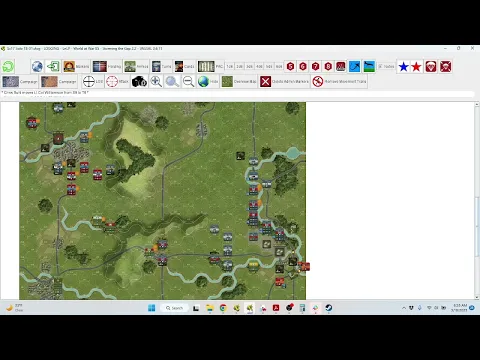Click the red hexagon number 5 icon
The width and height of the screenshot is (480, 360).
290,66
